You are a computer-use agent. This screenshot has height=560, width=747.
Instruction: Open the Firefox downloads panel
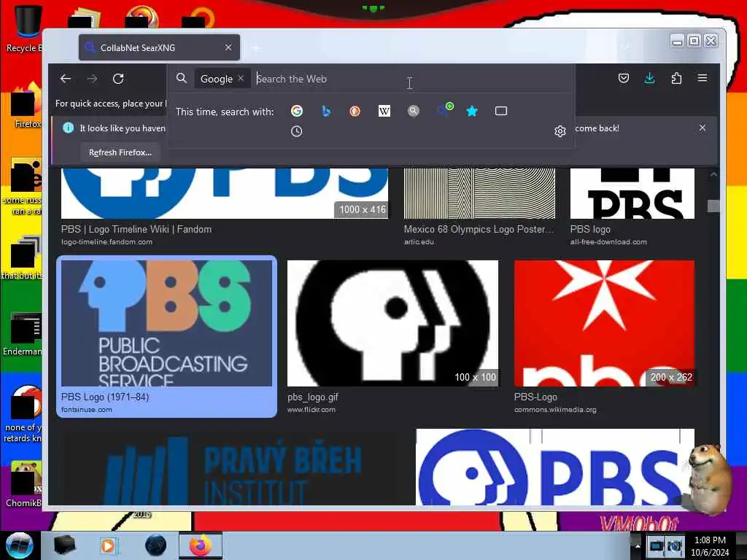point(649,78)
